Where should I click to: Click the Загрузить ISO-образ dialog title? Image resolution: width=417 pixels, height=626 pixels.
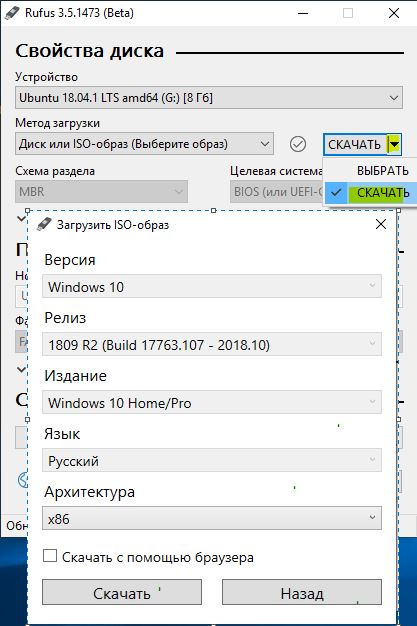tap(113, 225)
